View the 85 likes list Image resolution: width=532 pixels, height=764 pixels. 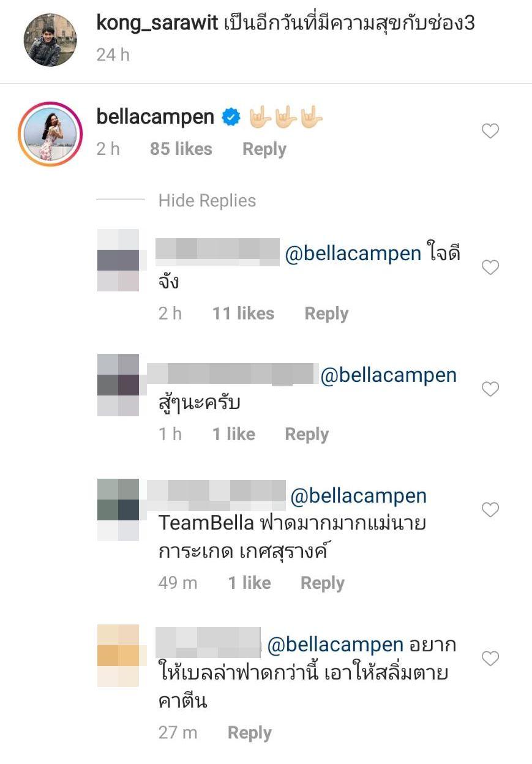pyautogui.click(x=181, y=149)
